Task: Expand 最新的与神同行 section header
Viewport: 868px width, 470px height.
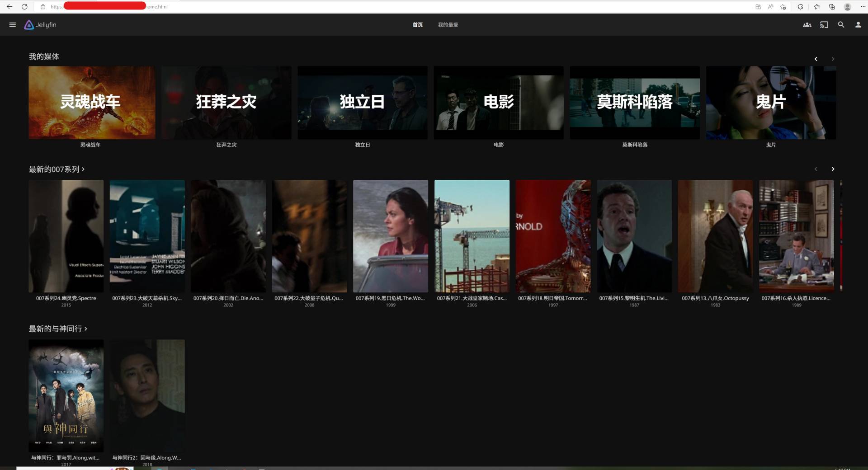Action: click(x=58, y=329)
